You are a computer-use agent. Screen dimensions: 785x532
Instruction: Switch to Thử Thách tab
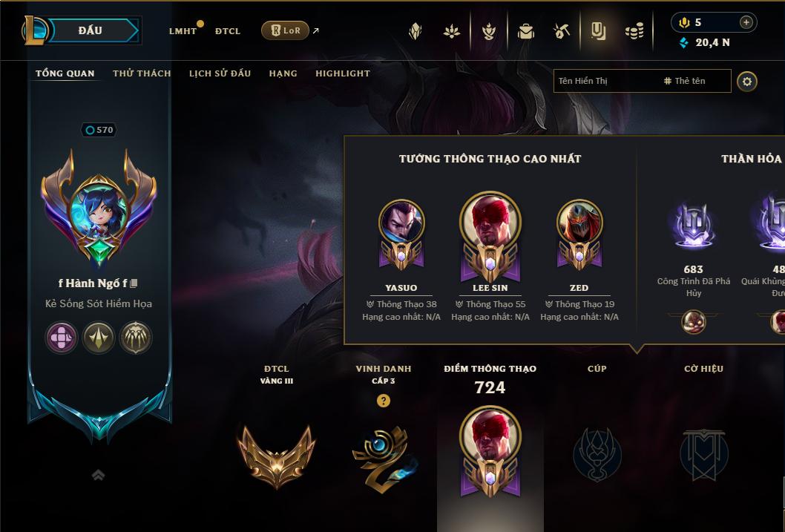tap(142, 73)
